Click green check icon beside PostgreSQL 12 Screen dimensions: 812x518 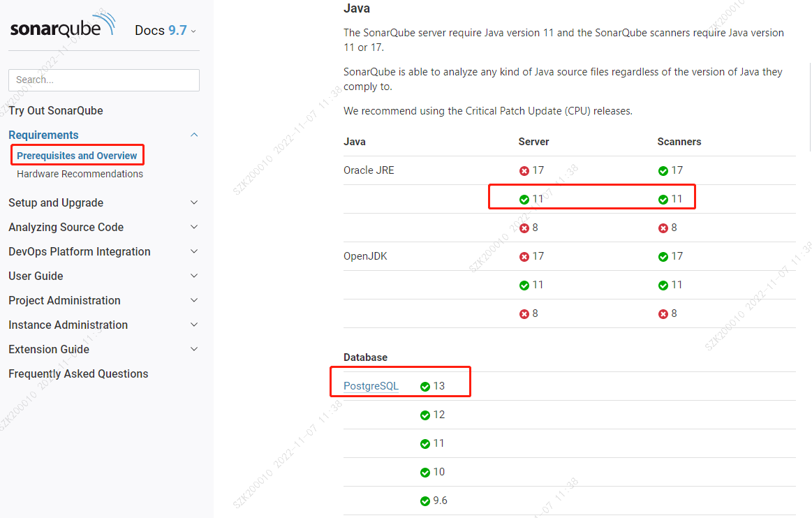[x=425, y=415]
